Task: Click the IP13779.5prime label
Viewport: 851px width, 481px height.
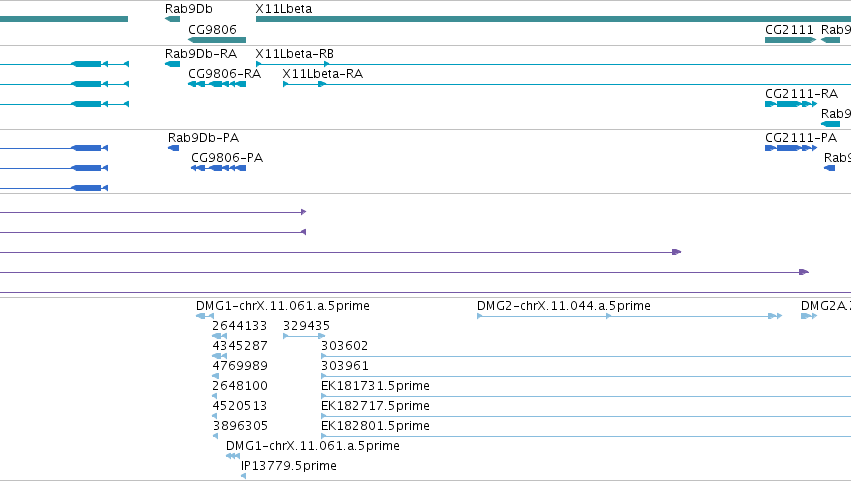Action: click(x=288, y=465)
